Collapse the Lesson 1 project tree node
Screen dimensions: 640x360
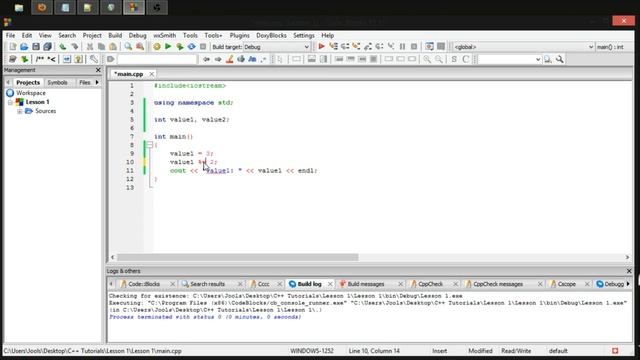(x=11, y=102)
